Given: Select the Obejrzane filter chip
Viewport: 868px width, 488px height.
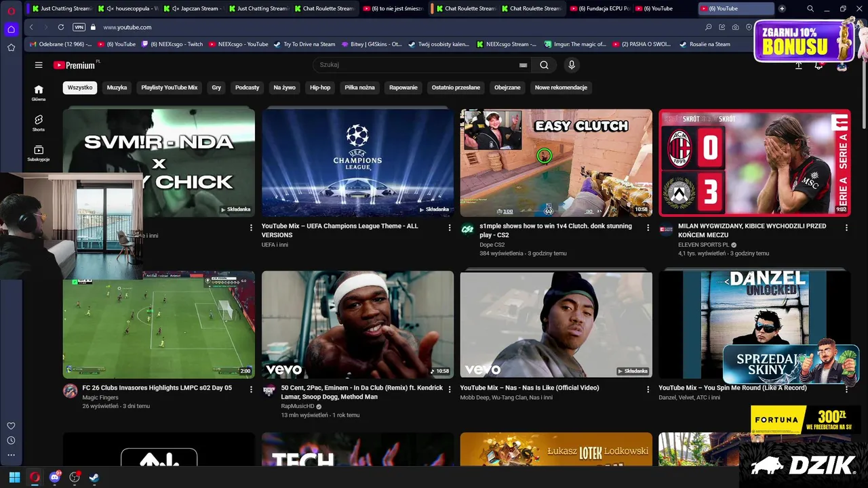Looking at the screenshot, I should pyautogui.click(x=507, y=87).
